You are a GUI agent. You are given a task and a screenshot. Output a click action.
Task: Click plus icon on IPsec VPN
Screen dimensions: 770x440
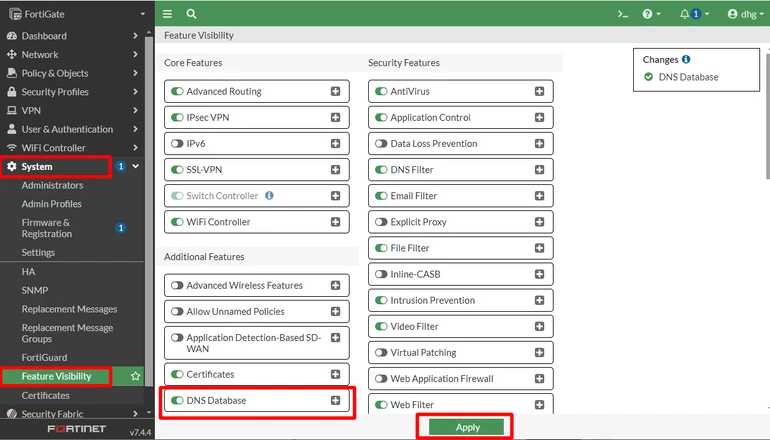click(335, 117)
